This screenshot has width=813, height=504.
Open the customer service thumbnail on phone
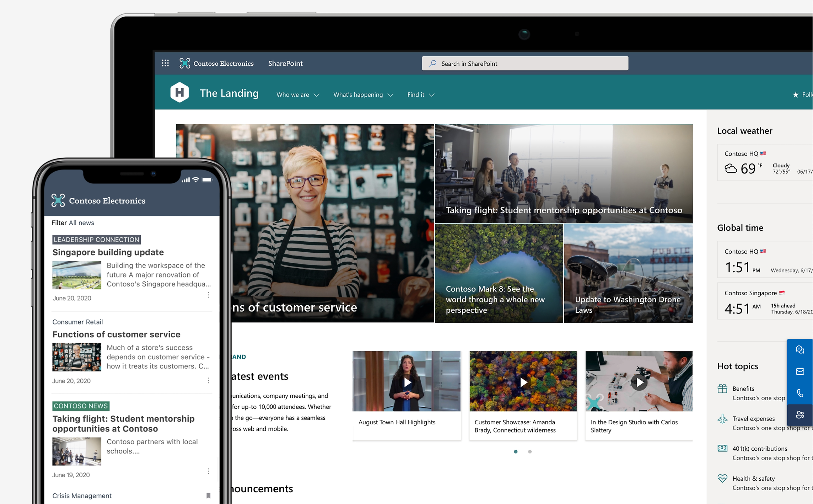[77, 357]
